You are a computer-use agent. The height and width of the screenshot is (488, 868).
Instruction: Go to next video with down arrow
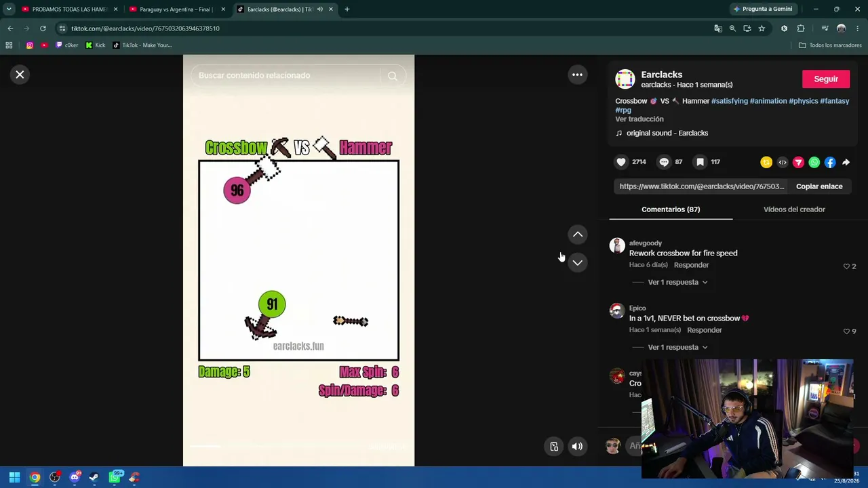point(578,262)
